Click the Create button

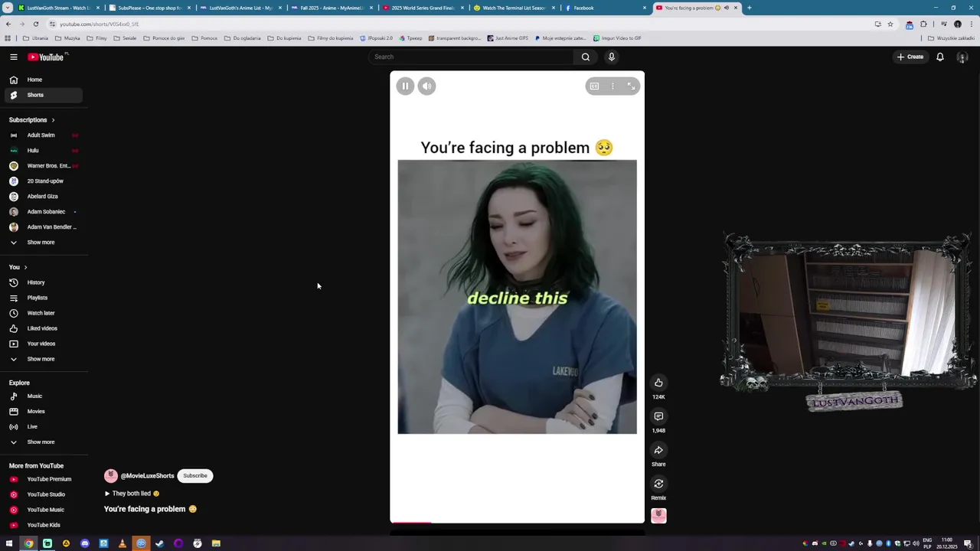[910, 57]
